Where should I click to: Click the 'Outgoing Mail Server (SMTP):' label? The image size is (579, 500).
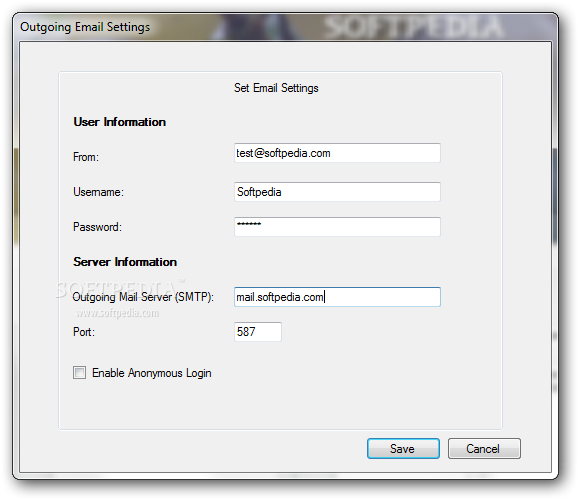coord(143,297)
